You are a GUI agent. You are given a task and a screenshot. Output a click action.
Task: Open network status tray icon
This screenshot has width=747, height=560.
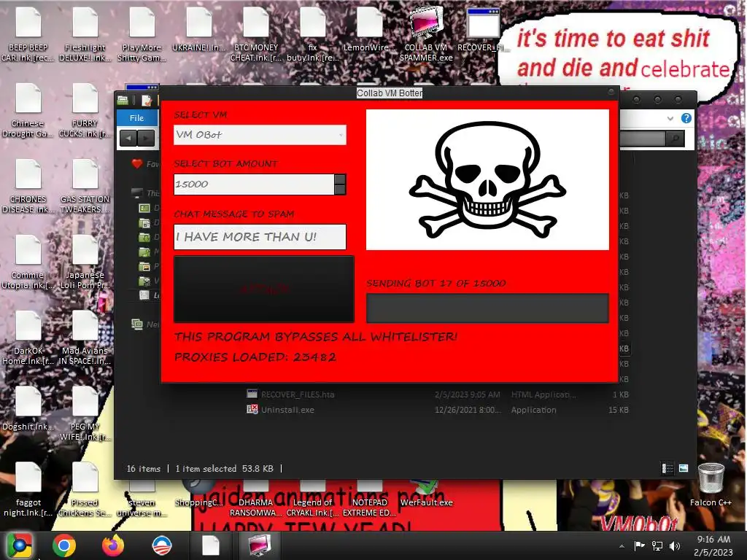point(657,545)
